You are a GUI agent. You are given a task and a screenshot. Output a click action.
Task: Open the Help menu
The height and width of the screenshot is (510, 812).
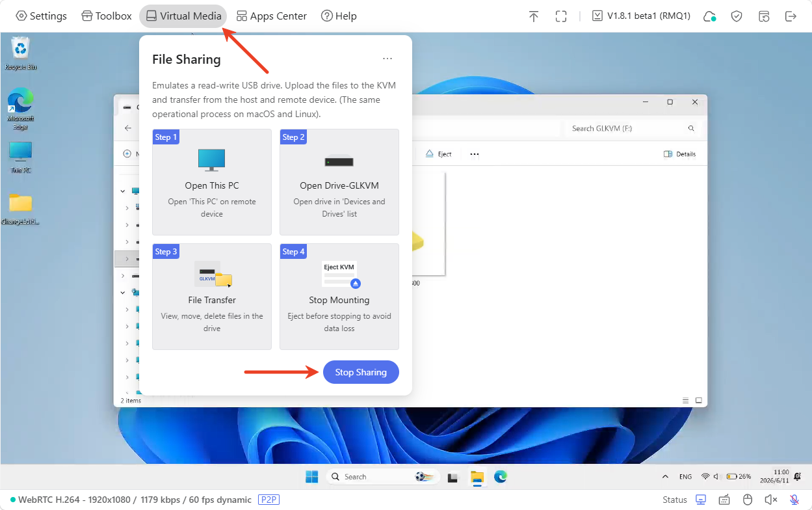pyautogui.click(x=339, y=16)
